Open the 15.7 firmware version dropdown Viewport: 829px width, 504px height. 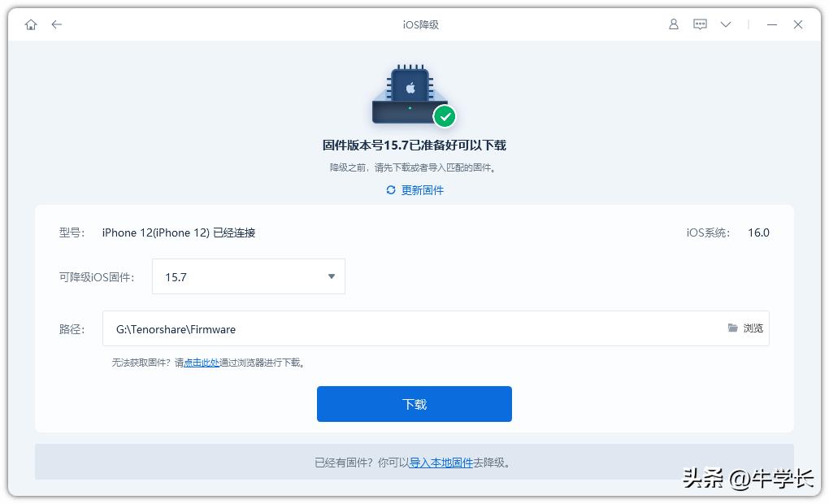pyautogui.click(x=248, y=276)
